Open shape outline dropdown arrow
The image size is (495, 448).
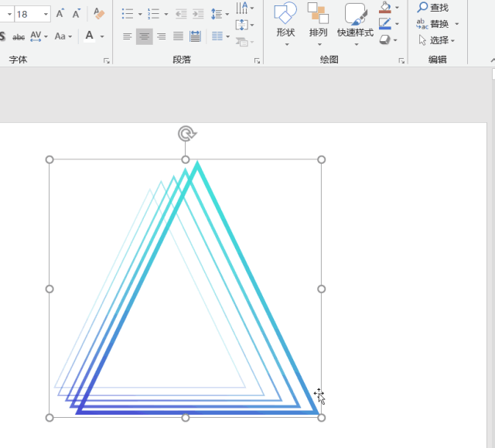click(397, 24)
